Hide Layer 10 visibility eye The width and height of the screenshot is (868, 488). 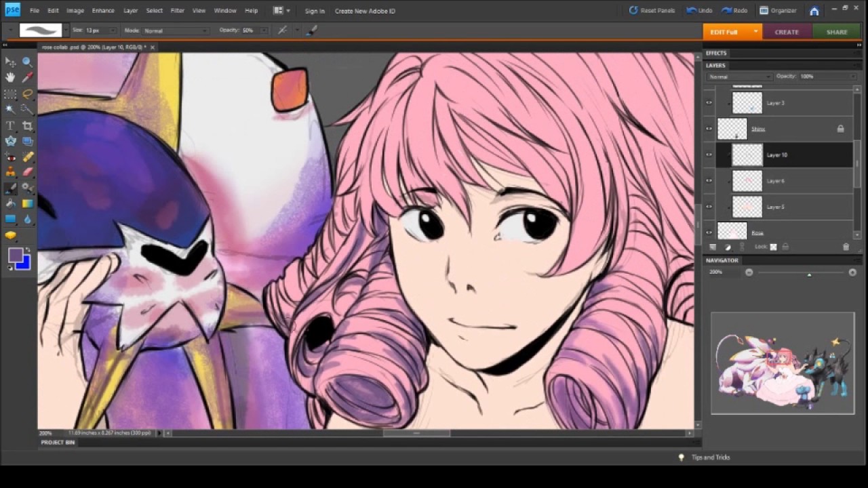[x=709, y=155]
